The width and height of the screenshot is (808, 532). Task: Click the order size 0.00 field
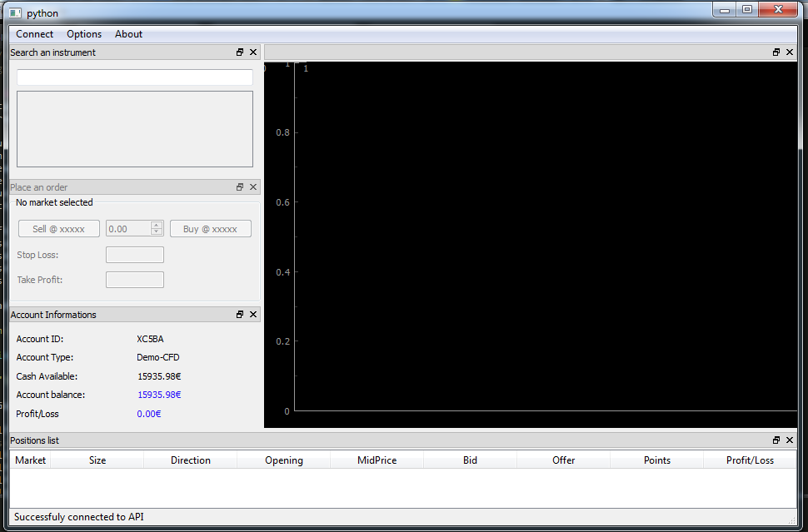pyautogui.click(x=128, y=229)
